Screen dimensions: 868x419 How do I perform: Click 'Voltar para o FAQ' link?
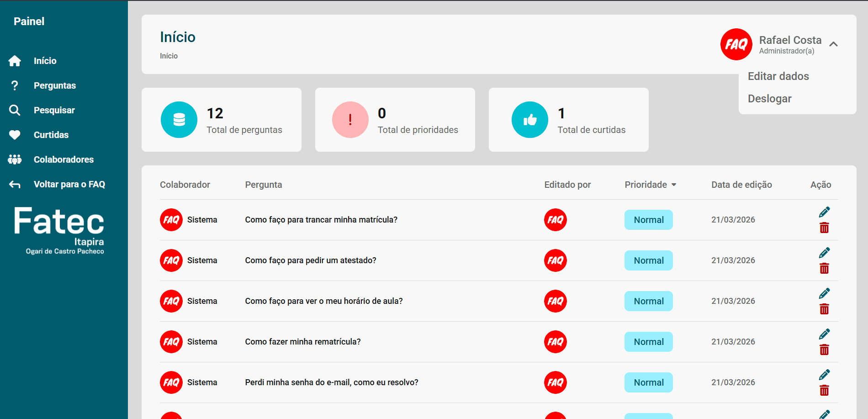point(69,184)
